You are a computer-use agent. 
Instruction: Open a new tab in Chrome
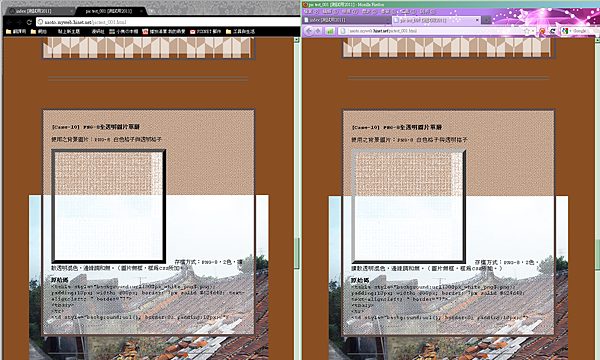(x=152, y=11)
